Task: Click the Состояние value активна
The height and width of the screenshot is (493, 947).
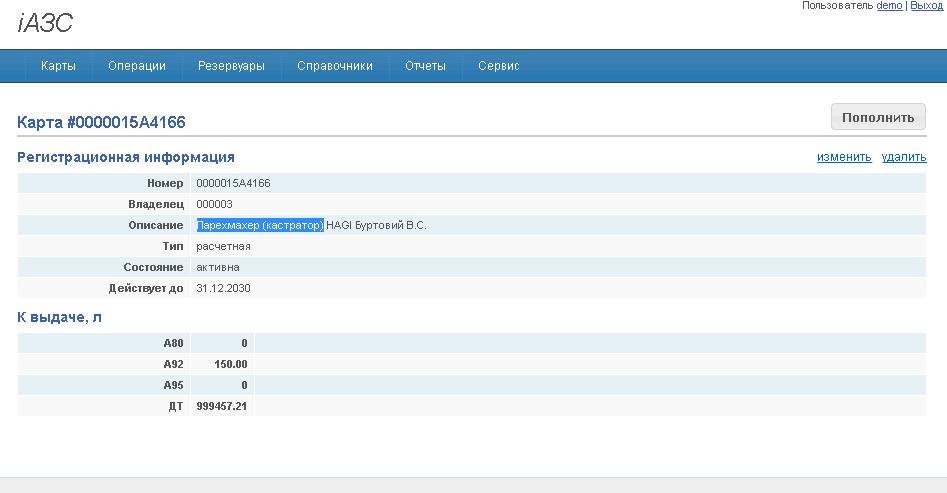Action: (218, 267)
